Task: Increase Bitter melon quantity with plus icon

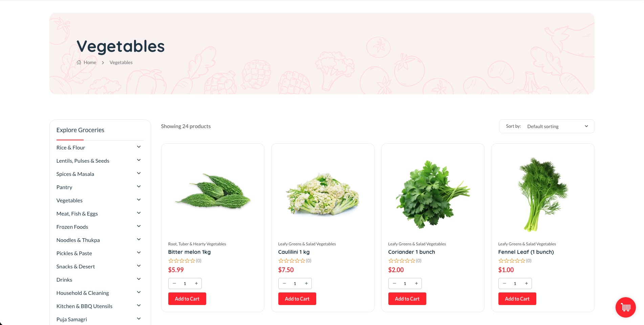Action: (x=196, y=283)
